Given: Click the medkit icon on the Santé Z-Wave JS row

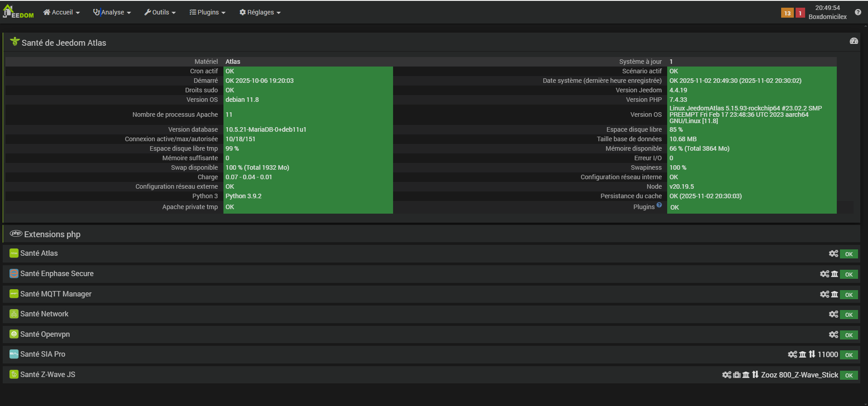Looking at the screenshot, I should [736, 375].
